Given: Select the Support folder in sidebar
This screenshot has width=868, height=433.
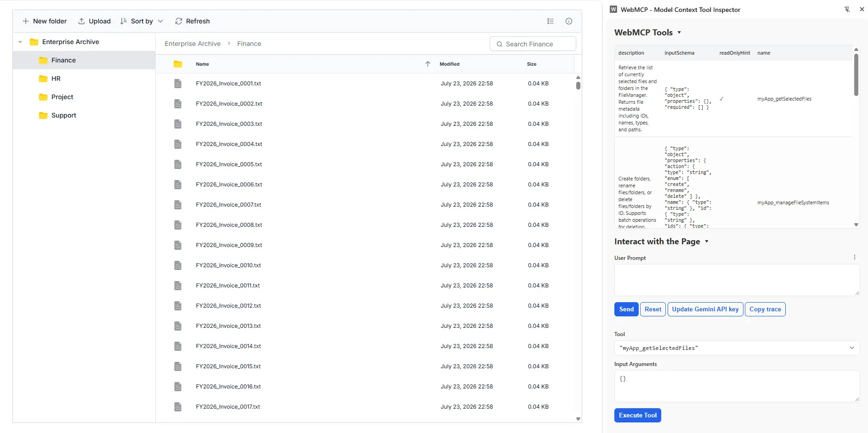Looking at the screenshot, I should tap(84, 115).
